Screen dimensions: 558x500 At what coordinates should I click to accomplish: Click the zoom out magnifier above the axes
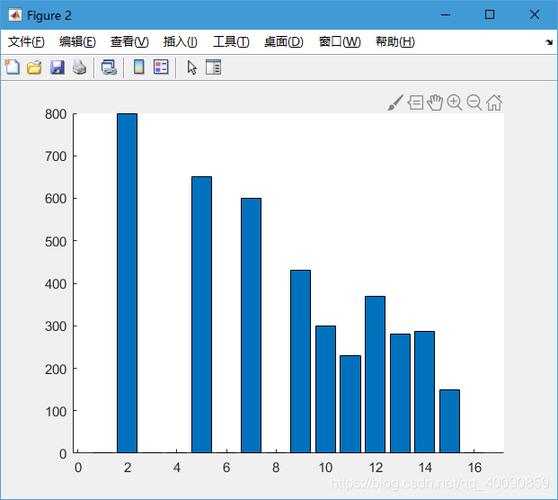click(x=474, y=103)
